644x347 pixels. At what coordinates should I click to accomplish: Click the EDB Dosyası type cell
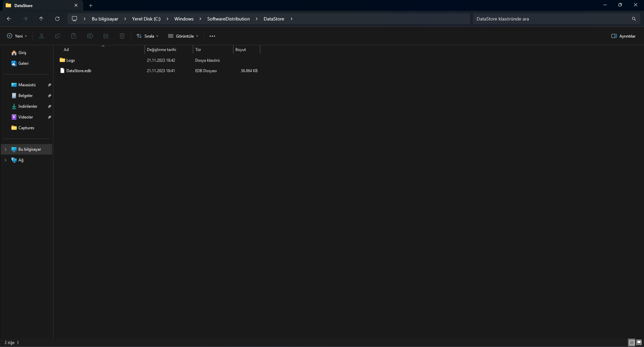point(206,71)
